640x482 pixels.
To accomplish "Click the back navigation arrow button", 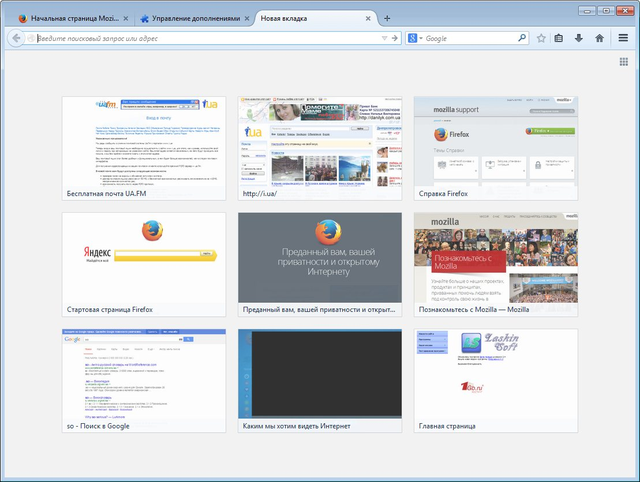I will pyautogui.click(x=16, y=38).
